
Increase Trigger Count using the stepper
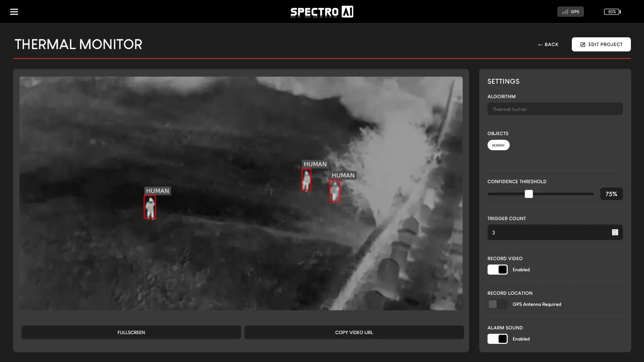coord(615,231)
